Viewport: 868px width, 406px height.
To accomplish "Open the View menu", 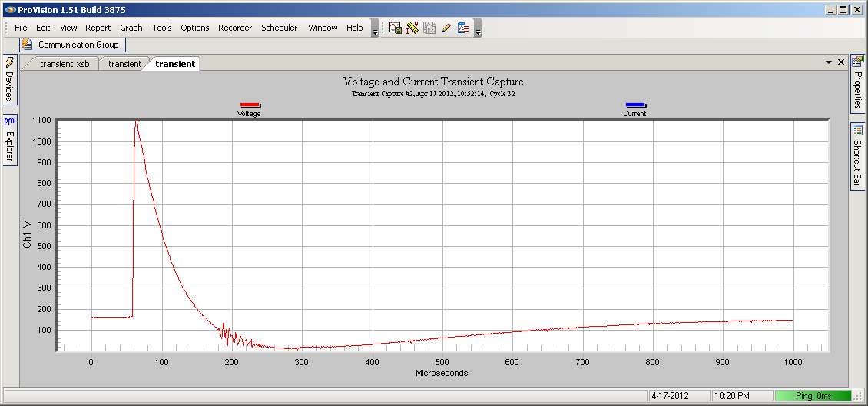I will pyautogui.click(x=68, y=28).
